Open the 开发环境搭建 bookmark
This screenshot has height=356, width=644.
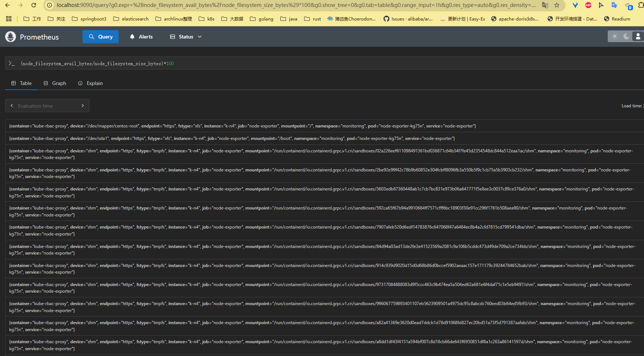[572, 19]
